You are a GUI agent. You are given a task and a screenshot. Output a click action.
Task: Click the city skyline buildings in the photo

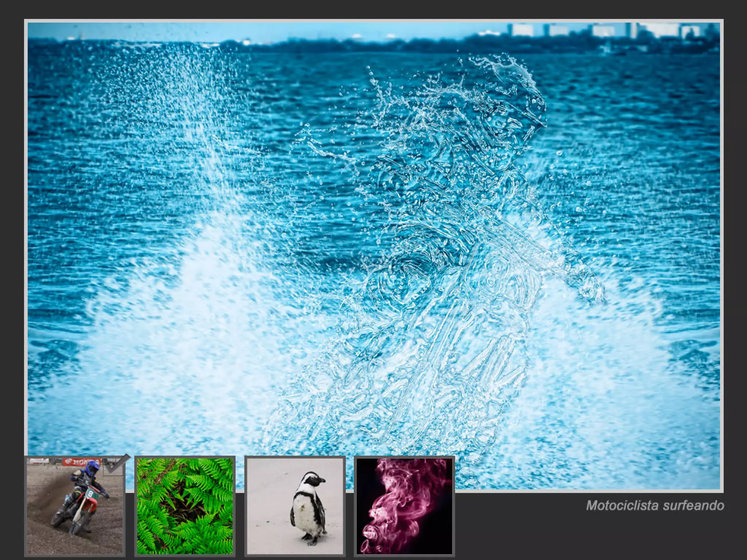[x=605, y=31]
